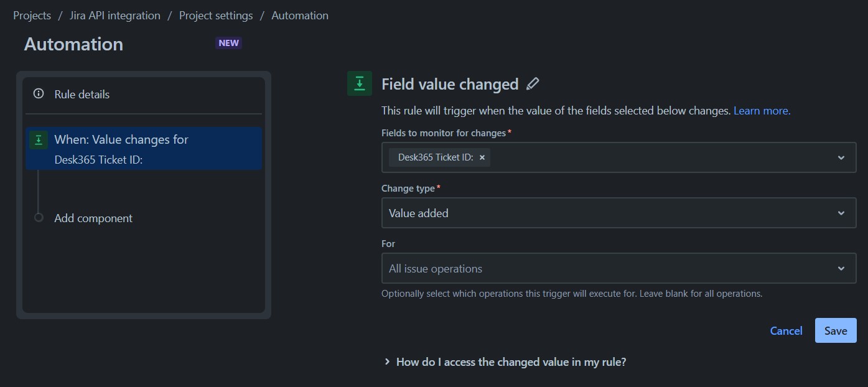This screenshot has width=868, height=387.
Task: Save the automation trigger
Action: point(835,330)
